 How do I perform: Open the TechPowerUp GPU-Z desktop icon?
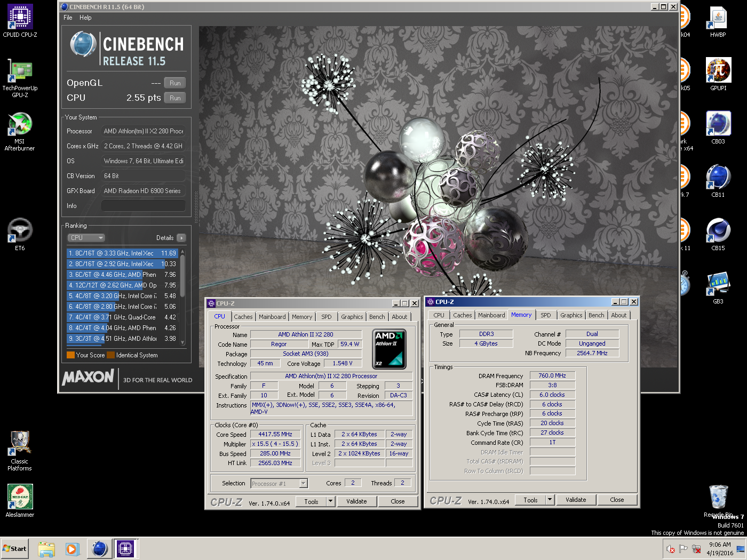coord(20,78)
